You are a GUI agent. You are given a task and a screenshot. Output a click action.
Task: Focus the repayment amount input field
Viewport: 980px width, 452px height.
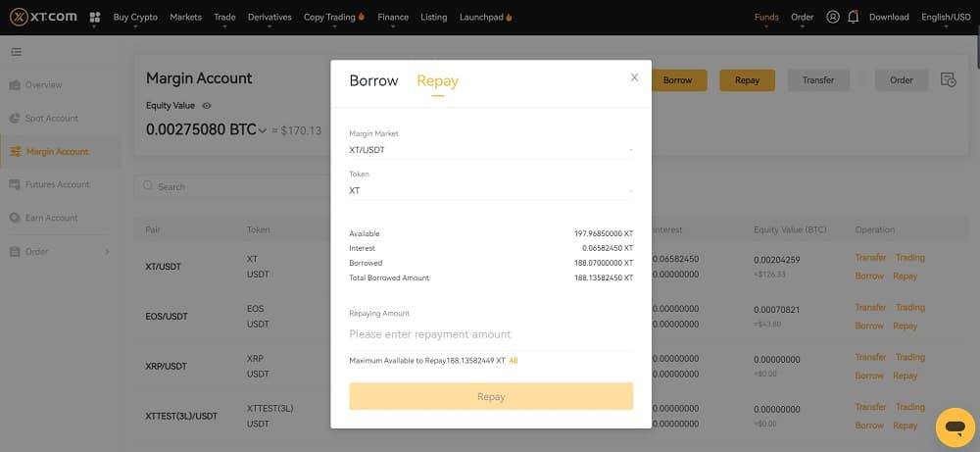point(491,334)
